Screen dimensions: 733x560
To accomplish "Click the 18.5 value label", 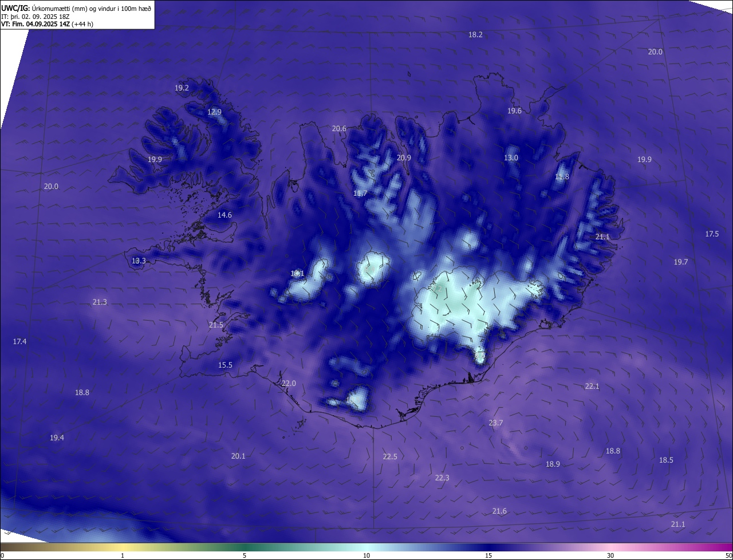I will click(x=666, y=460).
